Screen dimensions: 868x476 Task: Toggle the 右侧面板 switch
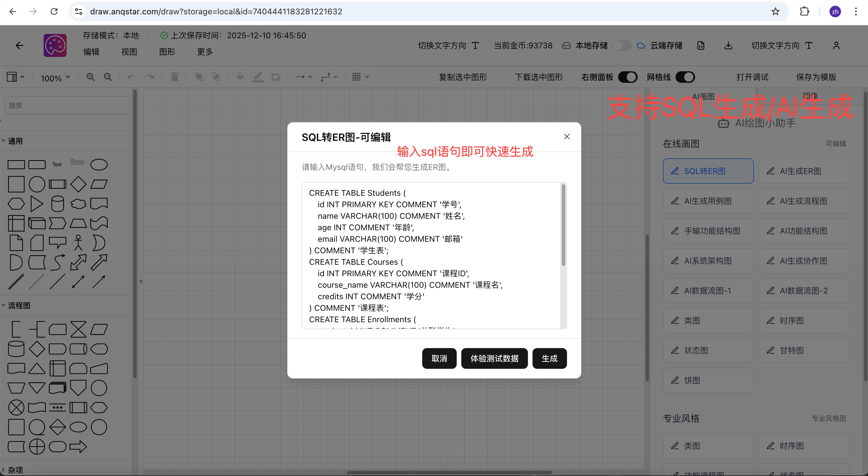(628, 77)
